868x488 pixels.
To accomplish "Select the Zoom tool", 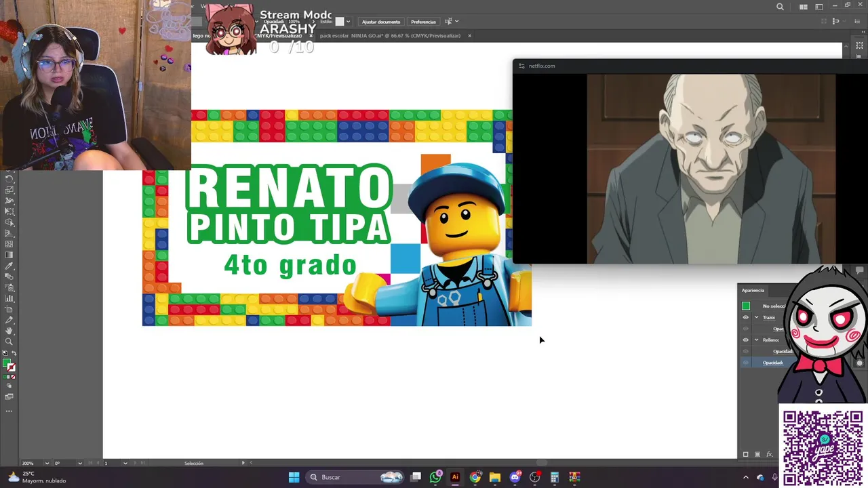I will [x=9, y=341].
